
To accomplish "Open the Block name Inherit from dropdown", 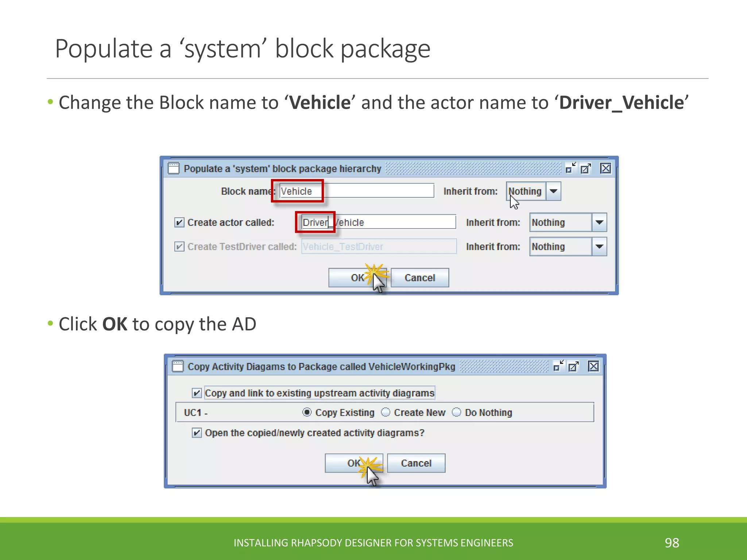I will coord(553,191).
